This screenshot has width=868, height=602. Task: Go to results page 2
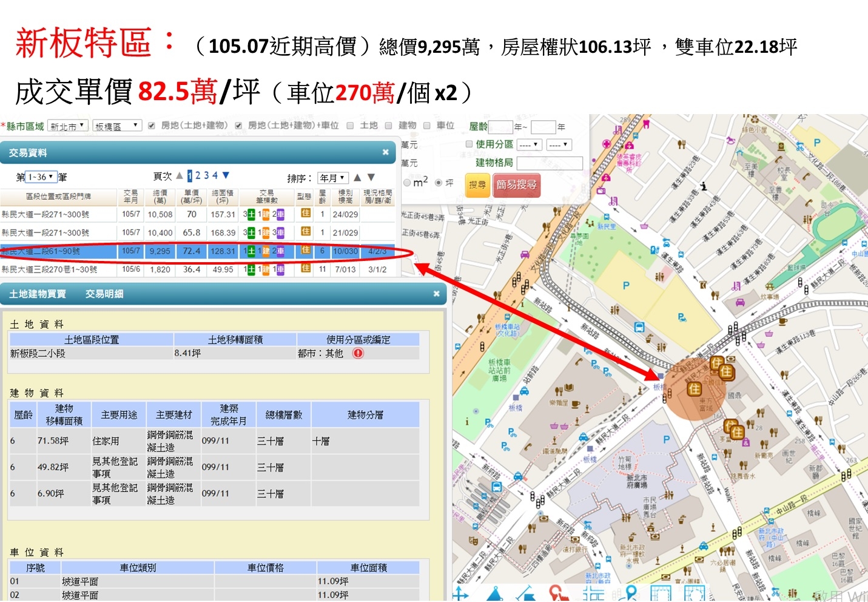coord(198,176)
